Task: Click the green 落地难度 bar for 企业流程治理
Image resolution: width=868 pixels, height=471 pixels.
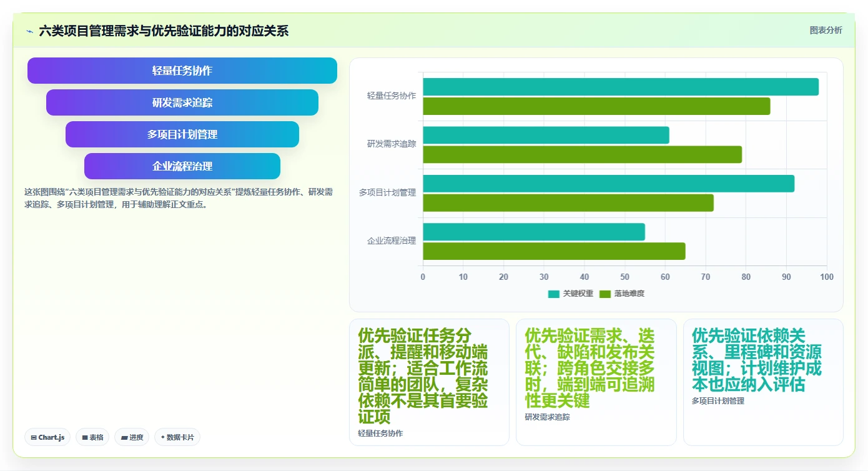Action: coord(554,251)
